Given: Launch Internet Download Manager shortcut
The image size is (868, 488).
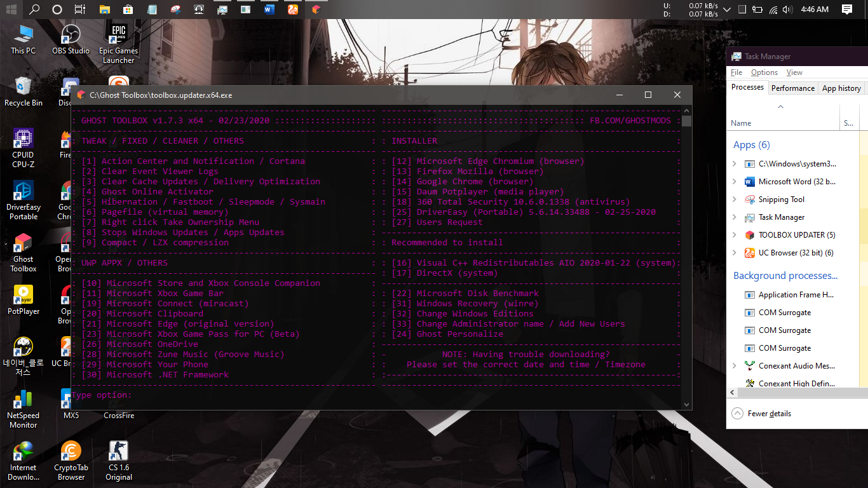Looking at the screenshot, I should coord(24,461).
